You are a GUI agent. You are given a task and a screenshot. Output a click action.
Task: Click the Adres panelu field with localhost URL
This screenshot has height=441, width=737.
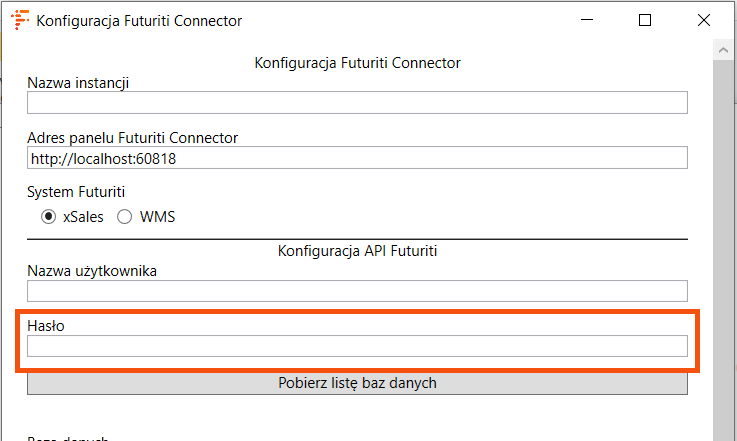click(x=357, y=158)
